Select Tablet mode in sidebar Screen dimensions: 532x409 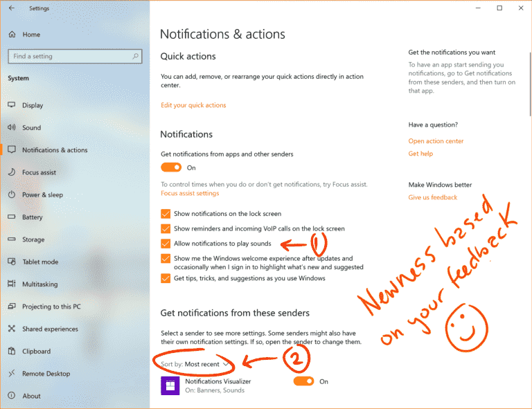point(40,262)
